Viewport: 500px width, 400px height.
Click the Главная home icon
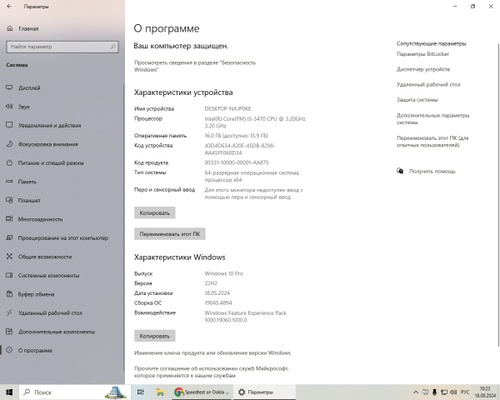[x=10, y=29]
